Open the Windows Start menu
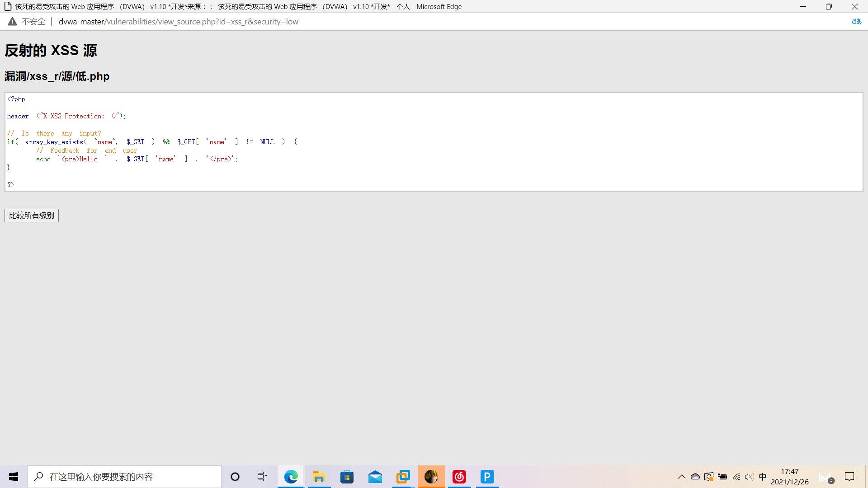Viewport: 868px width, 488px height. pos(13,477)
